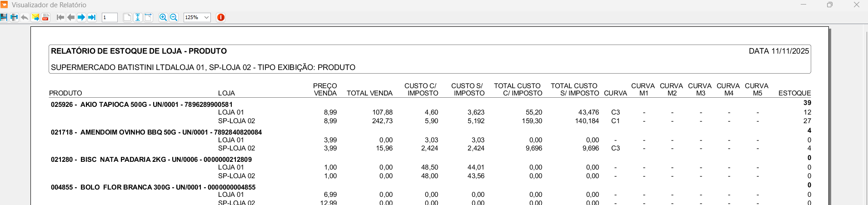Fit the report to page height
Image resolution: width=868 pixels, height=205 pixels.
[x=138, y=17]
